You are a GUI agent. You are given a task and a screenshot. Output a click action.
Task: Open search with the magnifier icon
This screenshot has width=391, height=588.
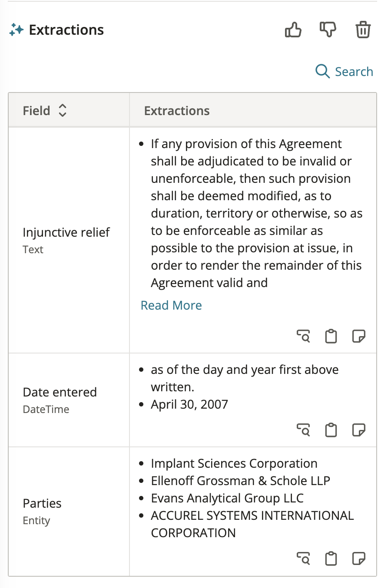tap(322, 71)
